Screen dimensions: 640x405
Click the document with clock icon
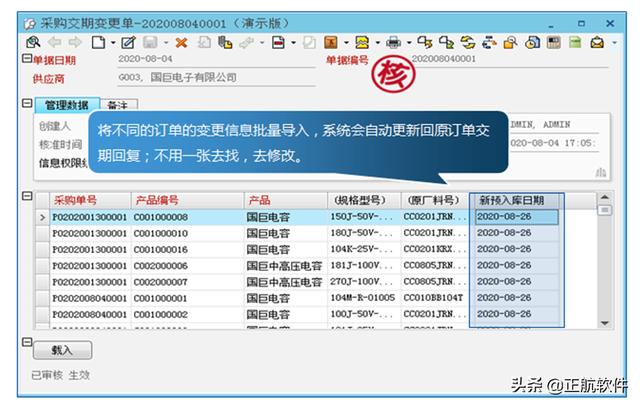(532, 42)
